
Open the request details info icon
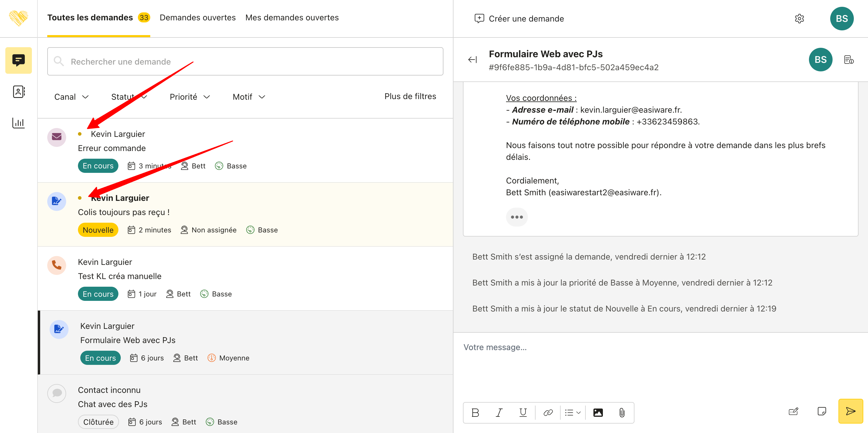click(x=849, y=60)
